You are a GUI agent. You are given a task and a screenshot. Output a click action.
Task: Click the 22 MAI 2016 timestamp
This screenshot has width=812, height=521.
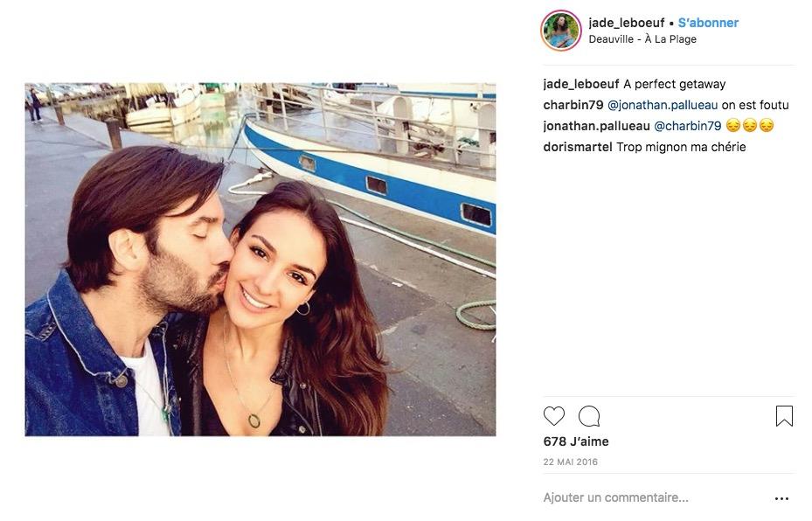tap(570, 462)
